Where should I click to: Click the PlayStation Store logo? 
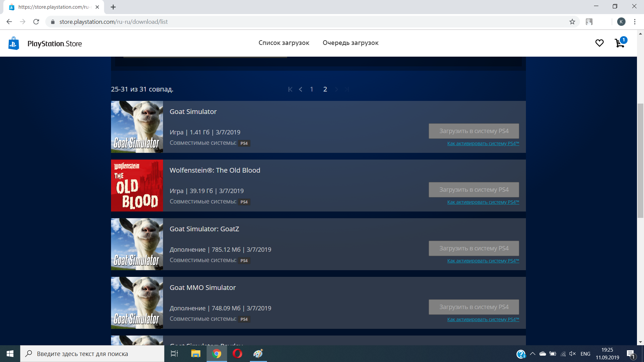(45, 44)
